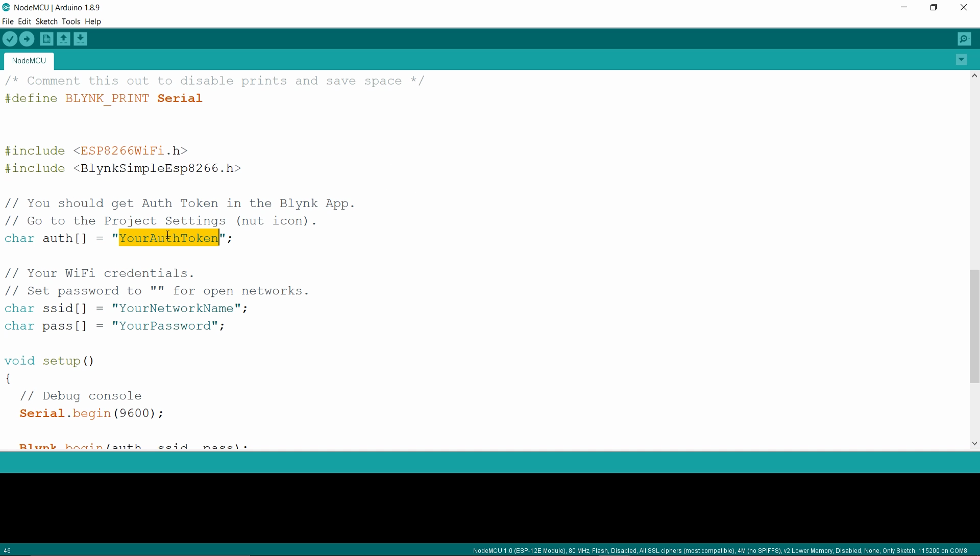Click the highlighted YourAuthToken text
The image size is (980, 556).
[169, 238]
